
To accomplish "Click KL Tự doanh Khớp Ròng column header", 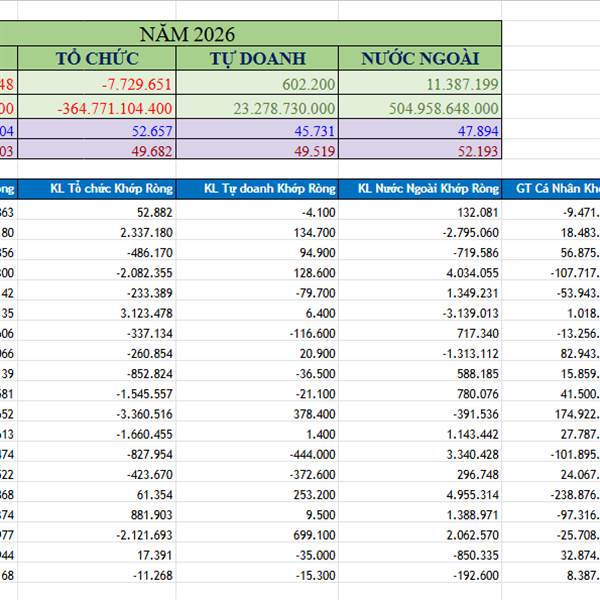I will [x=257, y=189].
